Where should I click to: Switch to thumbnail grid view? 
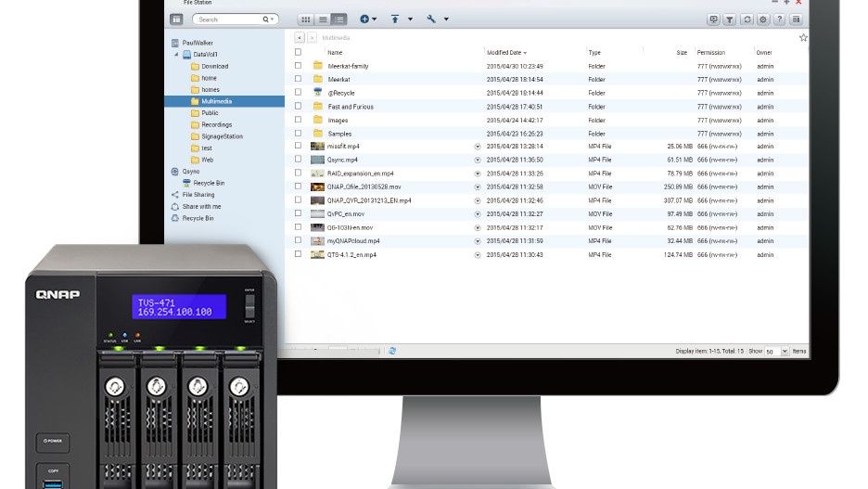306,19
